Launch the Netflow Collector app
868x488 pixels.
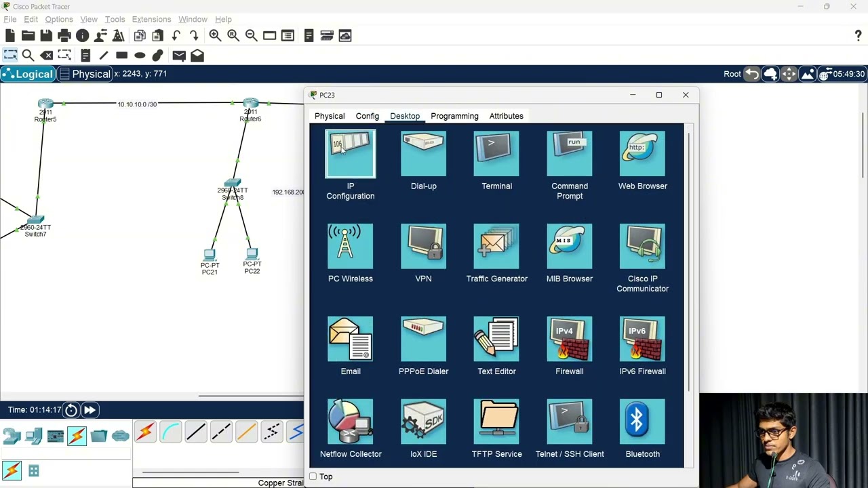click(351, 422)
